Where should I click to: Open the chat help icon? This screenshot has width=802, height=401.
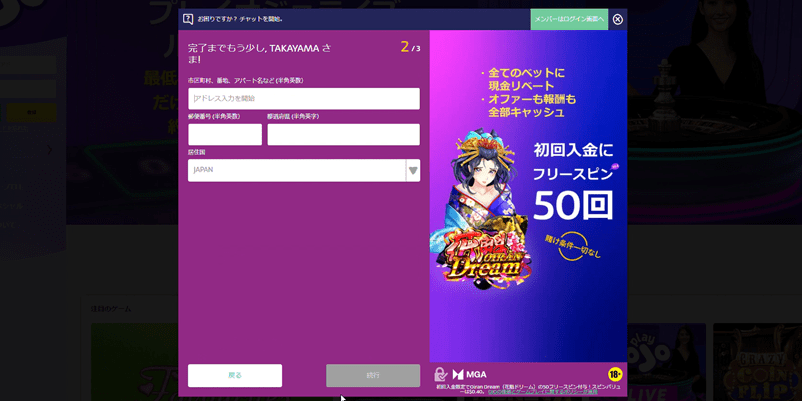[188, 19]
